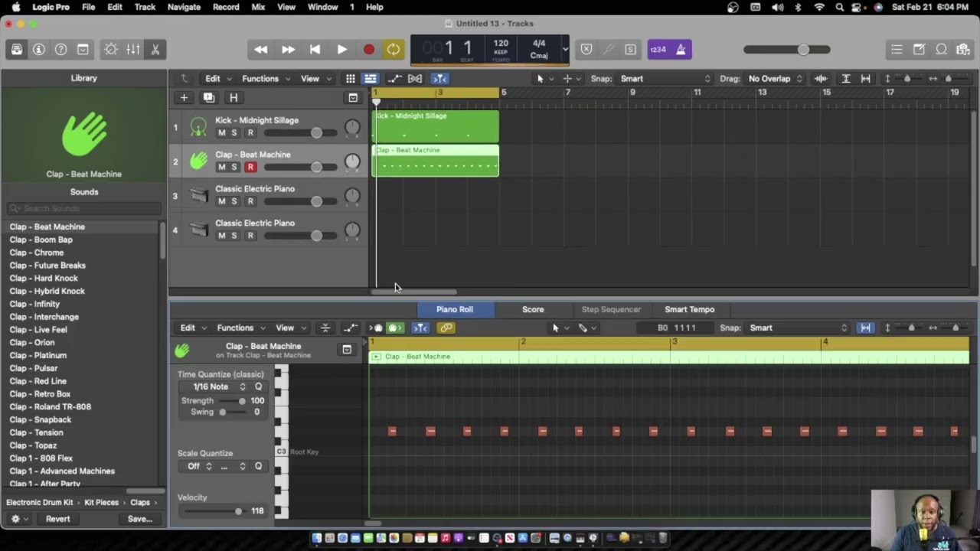
Task: Click the Fast Forward button
Action: 288,50
